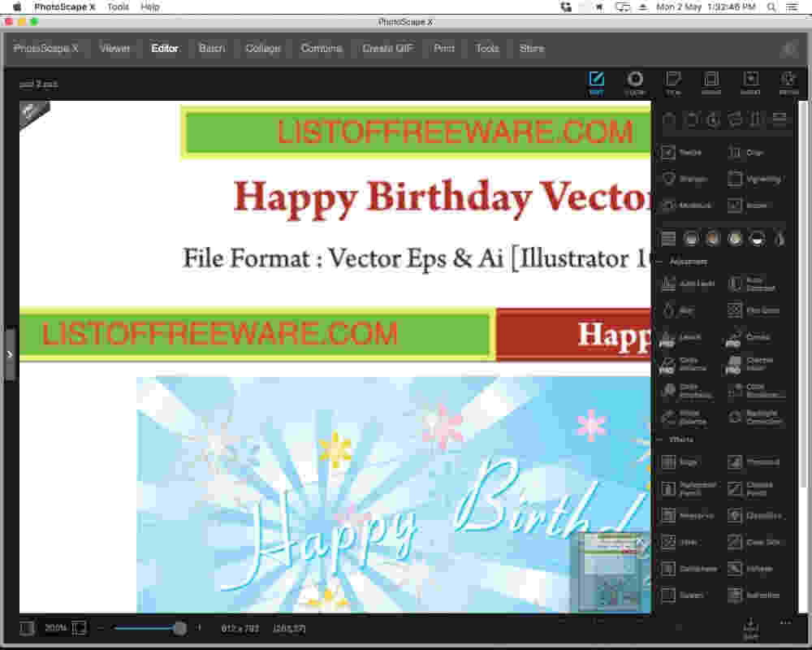Open the Combine tab
This screenshot has width=812, height=650.
click(x=322, y=49)
